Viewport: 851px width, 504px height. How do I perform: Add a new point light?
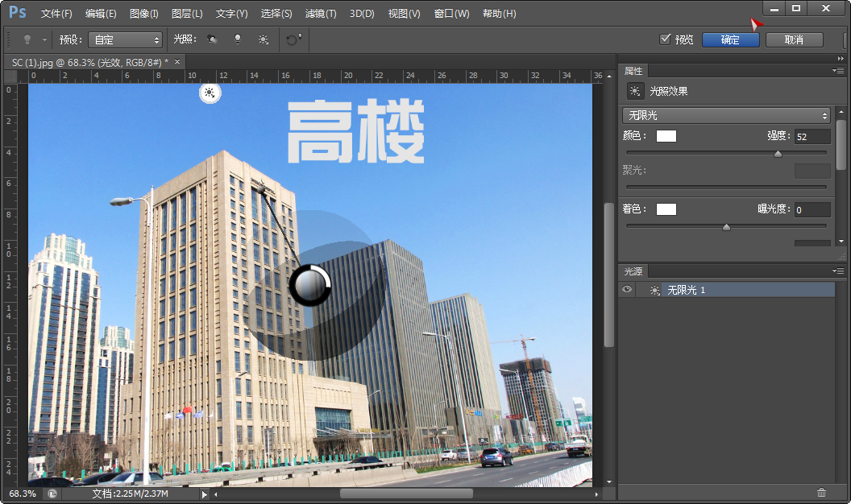tap(237, 39)
